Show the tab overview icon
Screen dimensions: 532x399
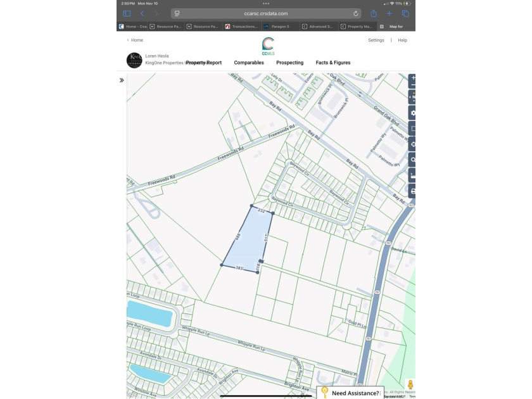(405, 13)
